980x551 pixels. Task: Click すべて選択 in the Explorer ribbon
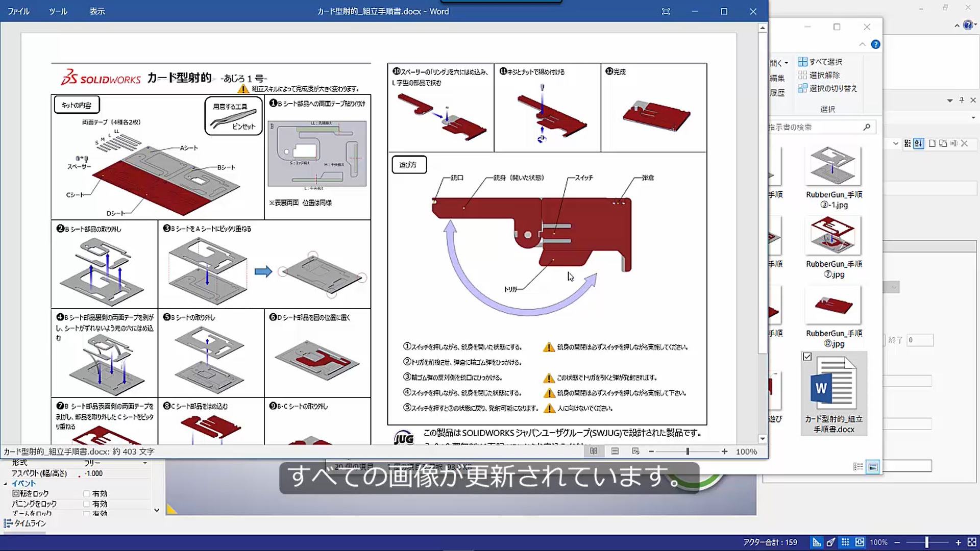click(x=820, y=62)
